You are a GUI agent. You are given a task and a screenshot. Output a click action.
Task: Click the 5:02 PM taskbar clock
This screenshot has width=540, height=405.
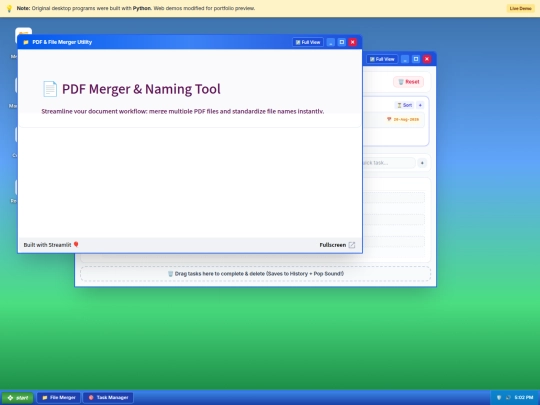(524, 397)
